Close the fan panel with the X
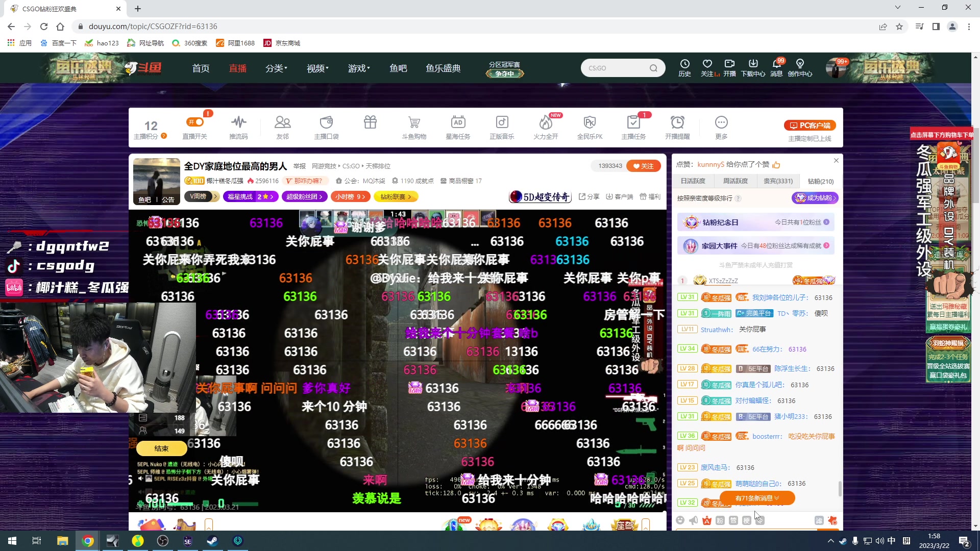The width and height of the screenshot is (980, 551). coord(836,161)
